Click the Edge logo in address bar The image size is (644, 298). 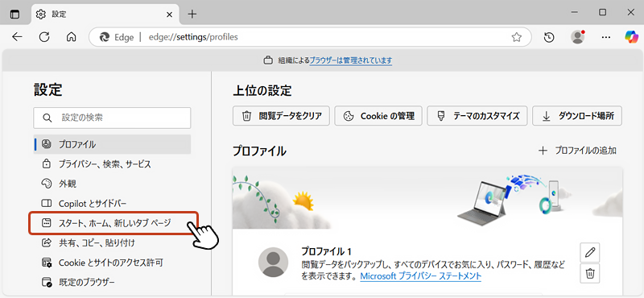105,37
